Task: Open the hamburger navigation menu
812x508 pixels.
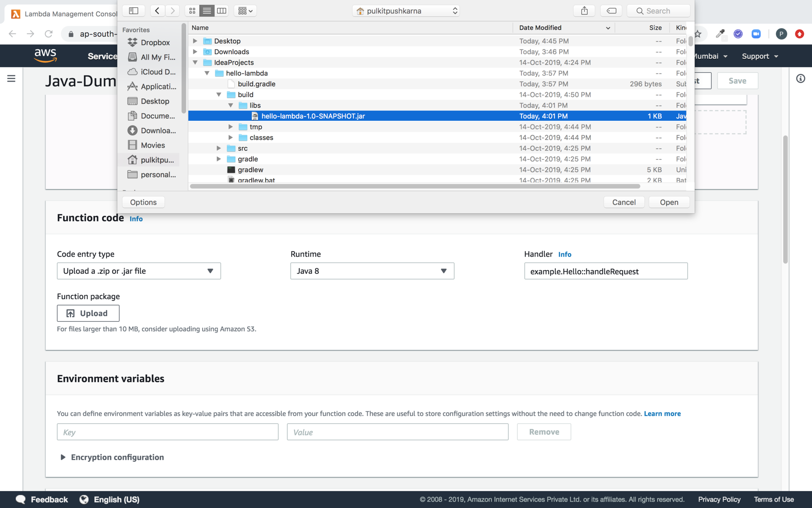Action: click(x=11, y=79)
